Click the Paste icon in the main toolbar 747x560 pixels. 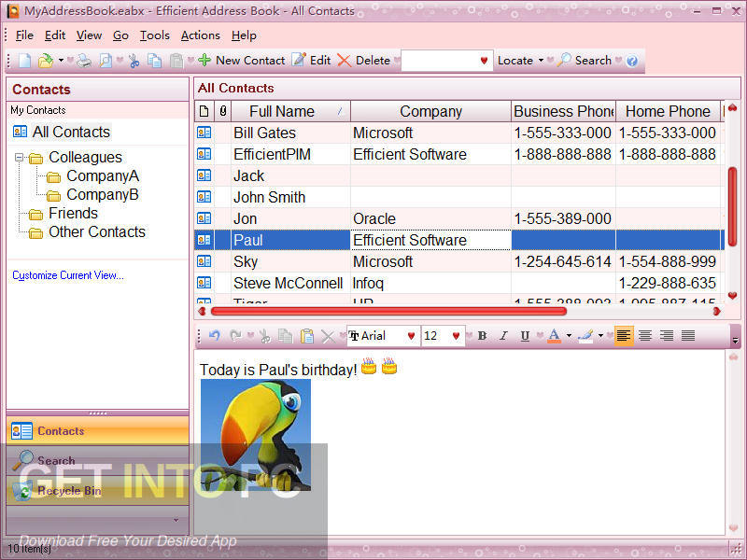[176, 61]
